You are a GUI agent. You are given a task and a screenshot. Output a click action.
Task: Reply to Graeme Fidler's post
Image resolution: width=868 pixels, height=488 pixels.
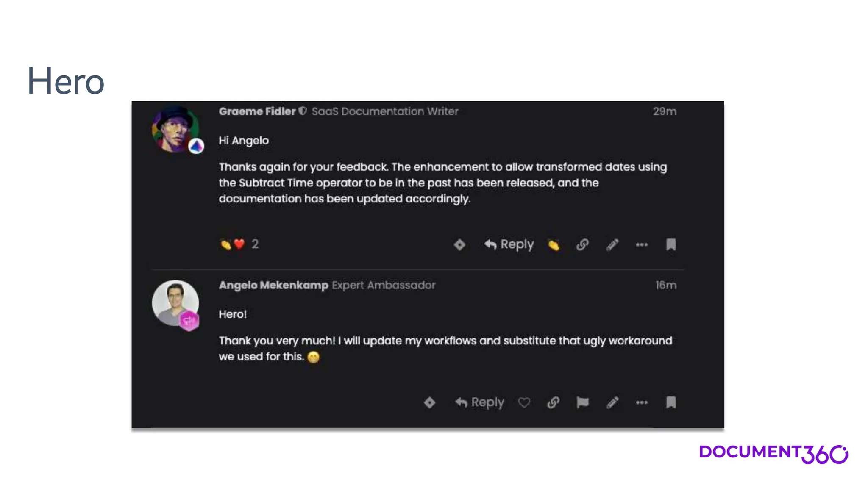click(x=509, y=244)
